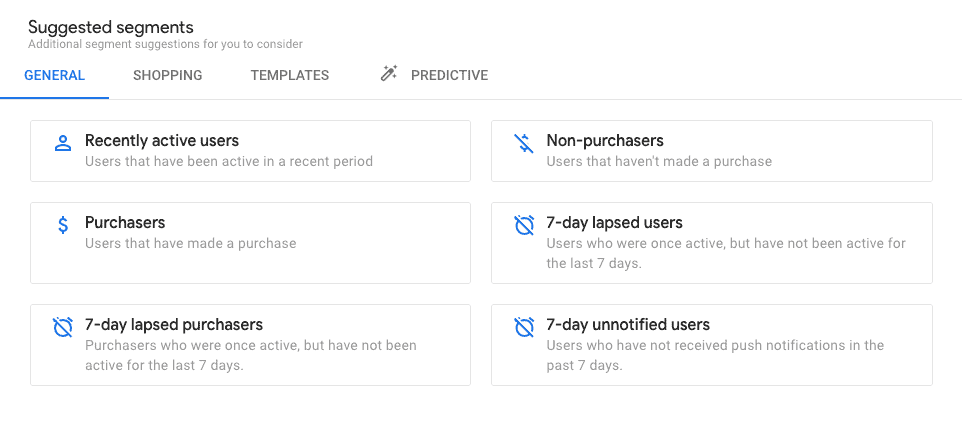This screenshot has height=425, width=962.
Task: Choose the 7-day unnotified users title
Action: click(628, 324)
